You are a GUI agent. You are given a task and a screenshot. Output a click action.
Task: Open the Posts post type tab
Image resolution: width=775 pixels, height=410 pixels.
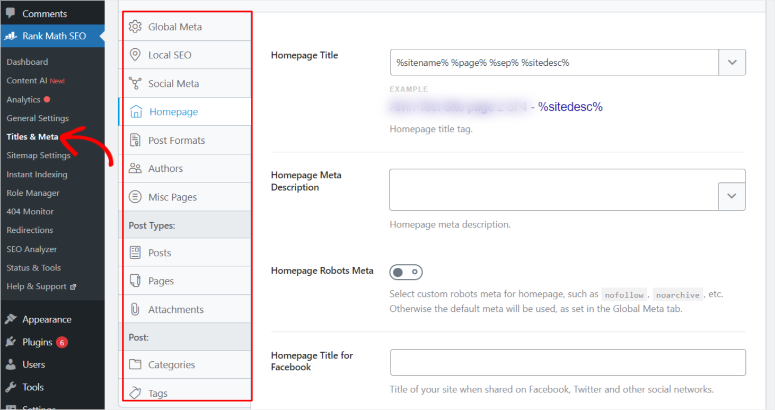pos(186,252)
